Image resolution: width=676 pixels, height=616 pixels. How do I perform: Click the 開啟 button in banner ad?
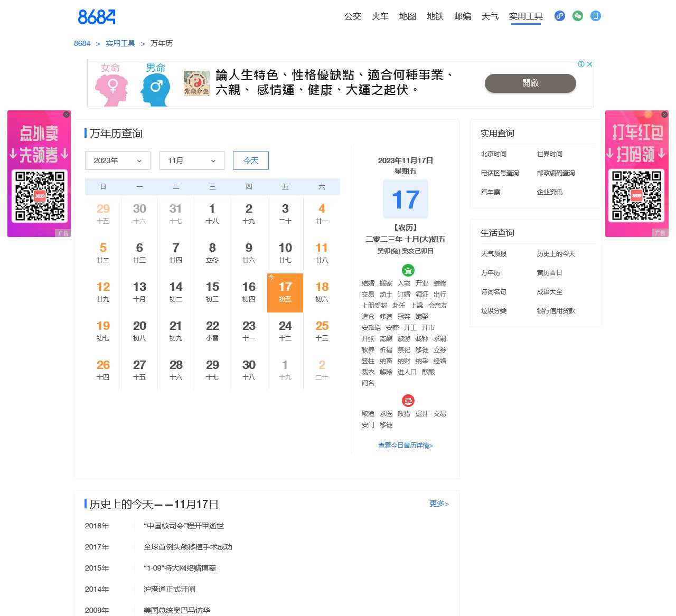pyautogui.click(x=530, y=83)
